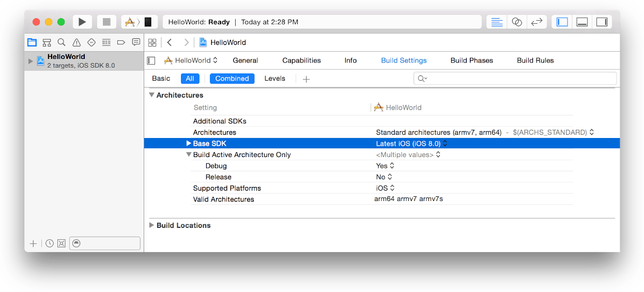
Task: Select the HelloWorld project item
Action: click(x=84, y=61)
